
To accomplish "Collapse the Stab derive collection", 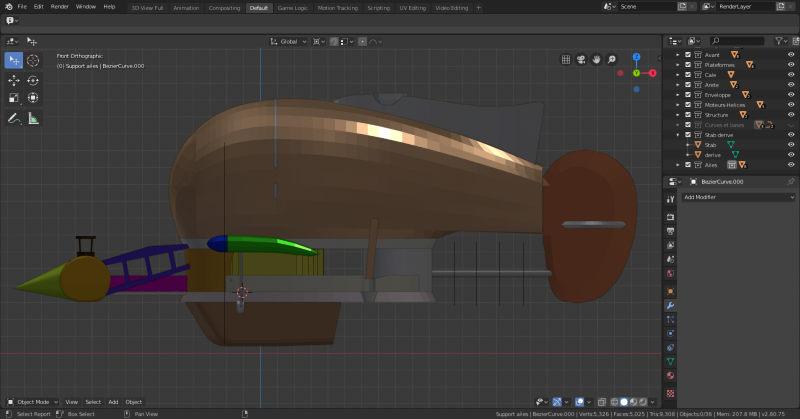I will pos(678,135).
